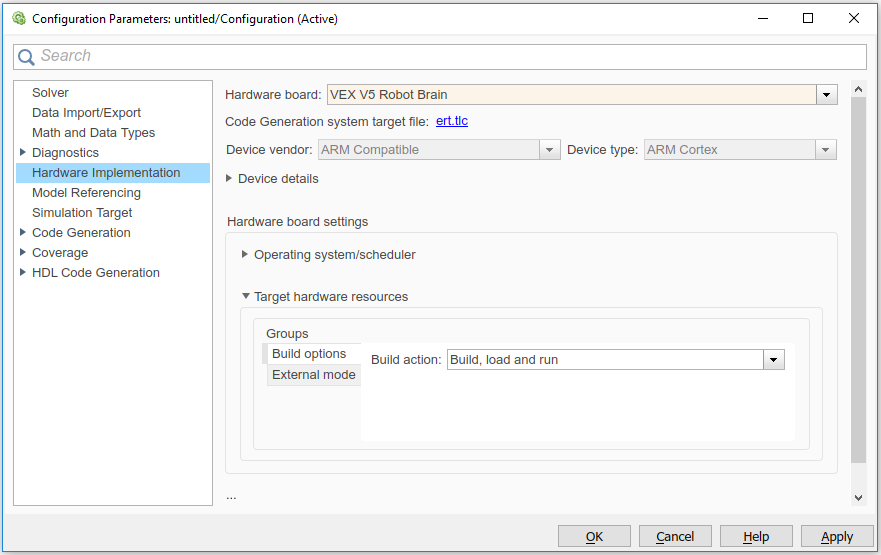881x555 pixels.
Task: Click the scrollbar down arrow
Action: tap(857, 497)
